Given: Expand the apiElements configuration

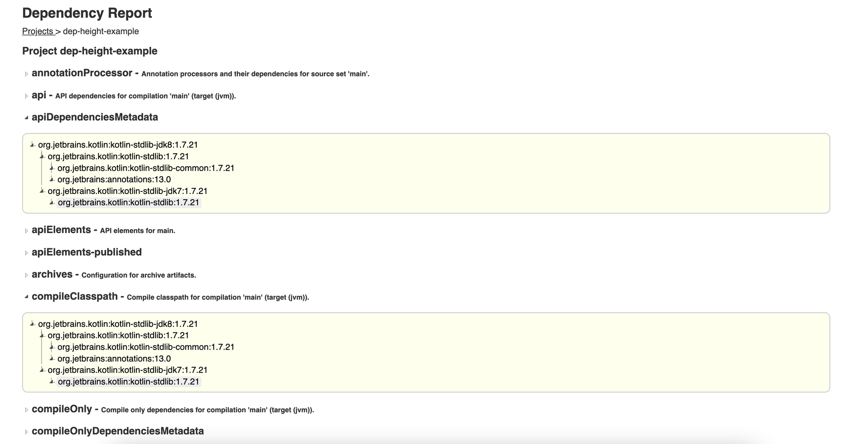Looking at the screenshot, I should click(26, 230).
